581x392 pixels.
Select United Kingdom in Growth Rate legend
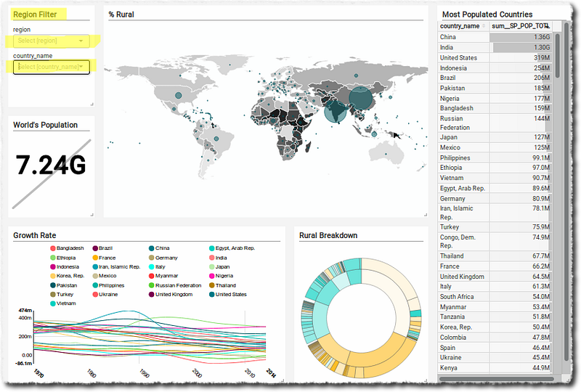tap(171, 295)
